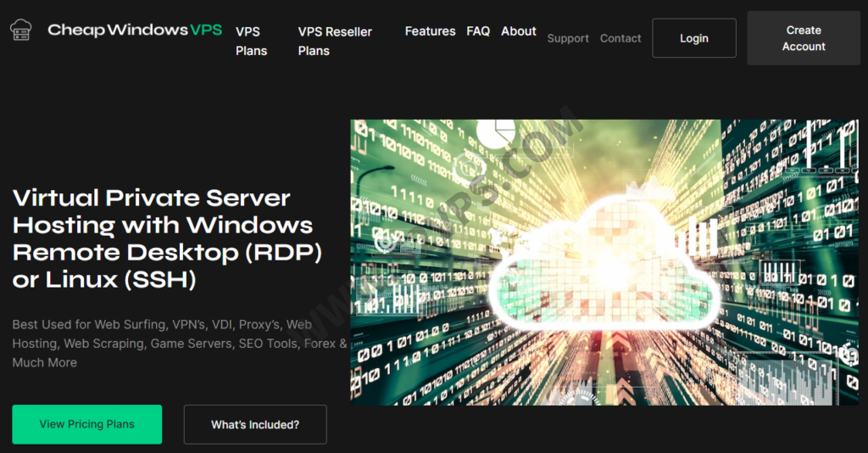868x453 pixels.
Task: Go to the Contact page
Action: point(620,38)
